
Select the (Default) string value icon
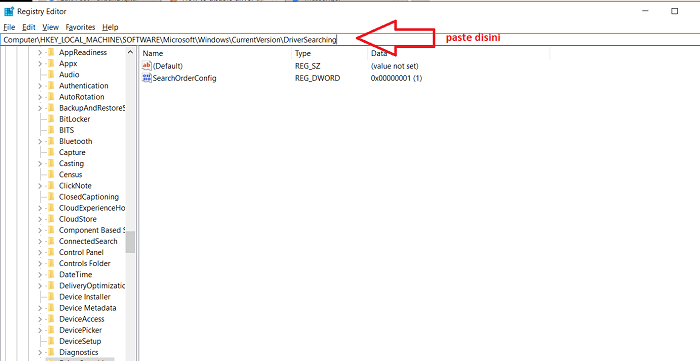pos(147,66)
